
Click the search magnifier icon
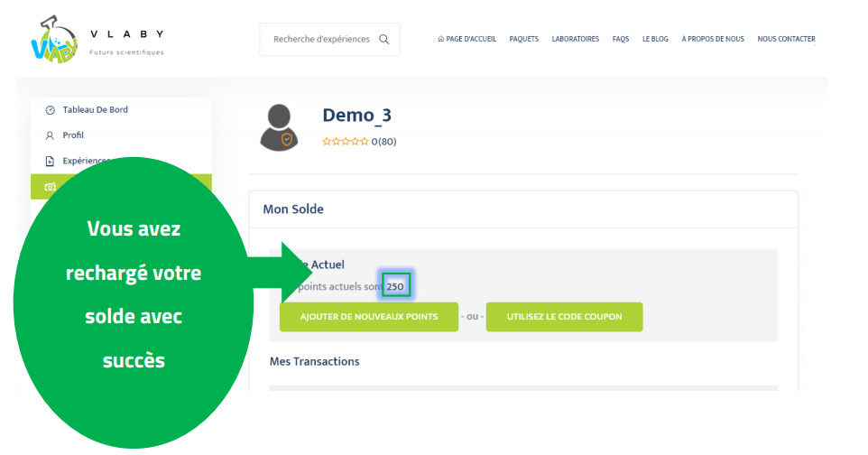tap(384, 39)
